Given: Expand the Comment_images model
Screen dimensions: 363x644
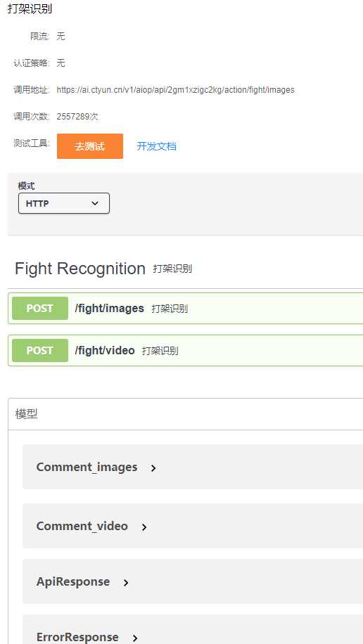Looking at the screenshot, I should click(192, 467).
